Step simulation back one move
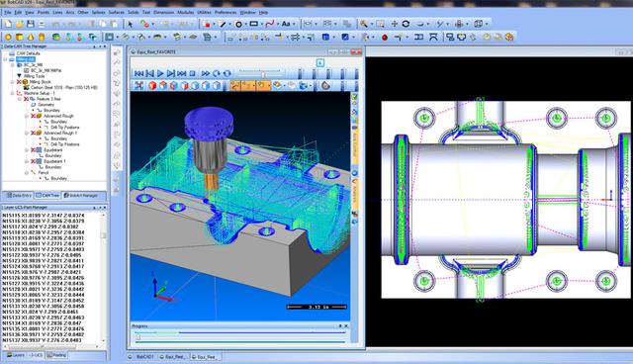 click(x=149, y=73)
